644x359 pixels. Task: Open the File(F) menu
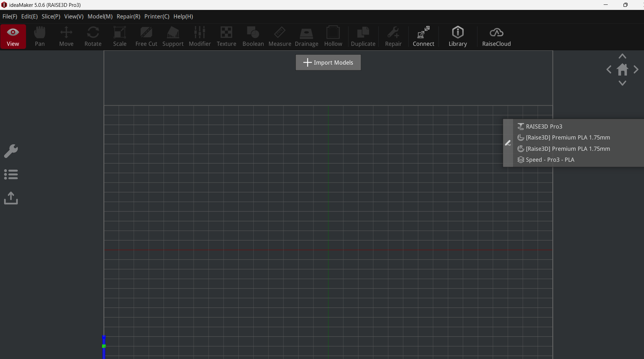[x=10, y=16]
